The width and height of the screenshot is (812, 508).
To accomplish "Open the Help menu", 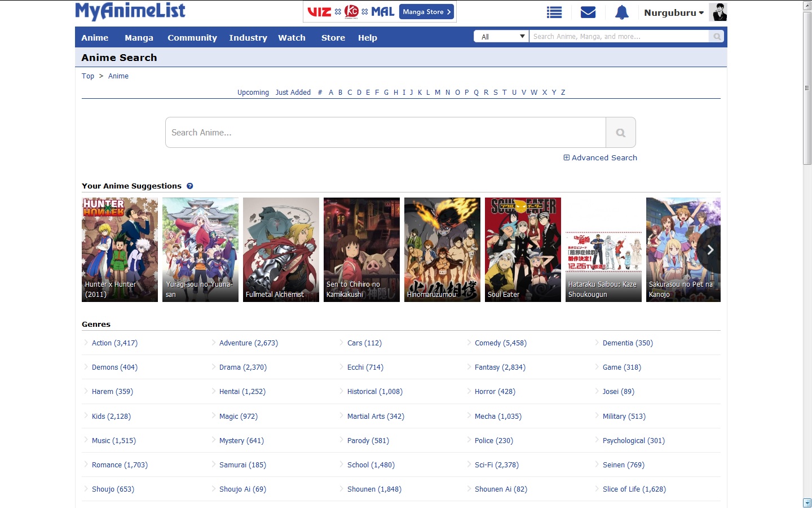I will (368, 38).
